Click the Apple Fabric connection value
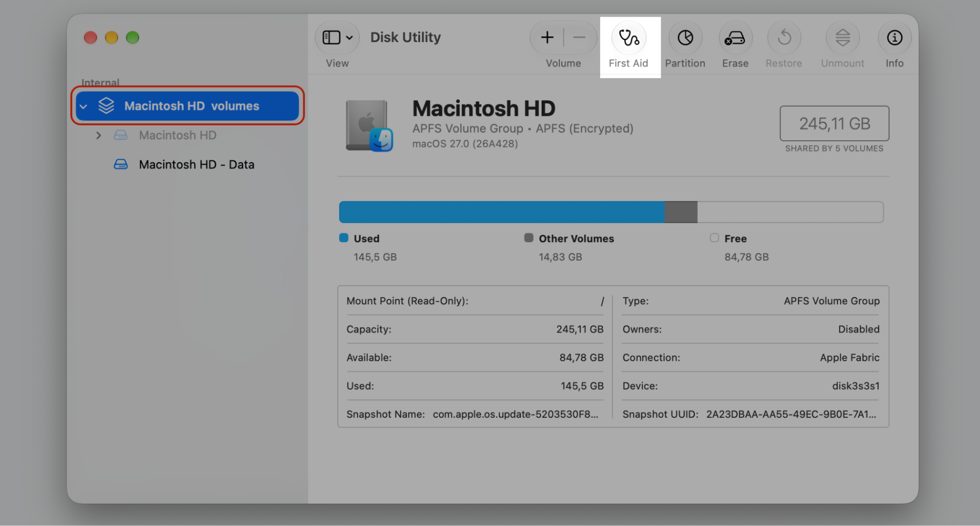Viewport: 980px width, 526px height. pyautogui.click(x=850, y=357)
